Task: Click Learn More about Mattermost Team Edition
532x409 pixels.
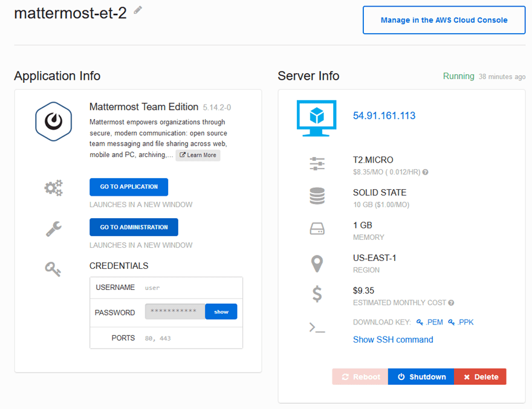Action: tap(198, 155)
